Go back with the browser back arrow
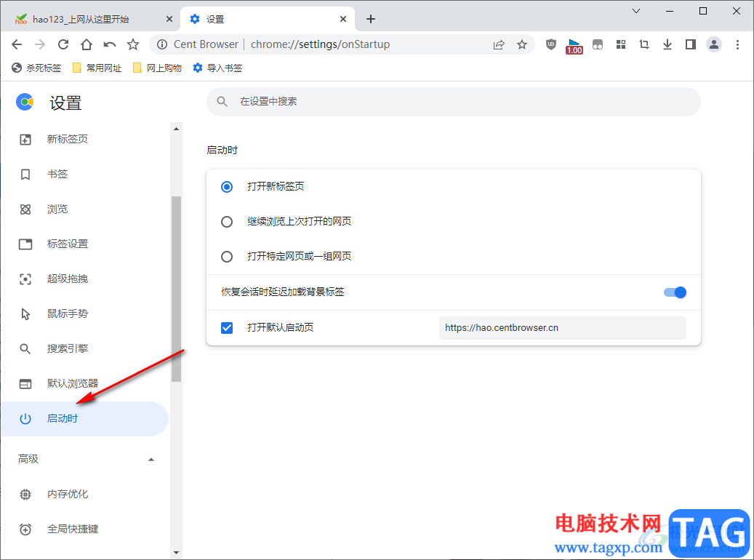 pos(17,45)
